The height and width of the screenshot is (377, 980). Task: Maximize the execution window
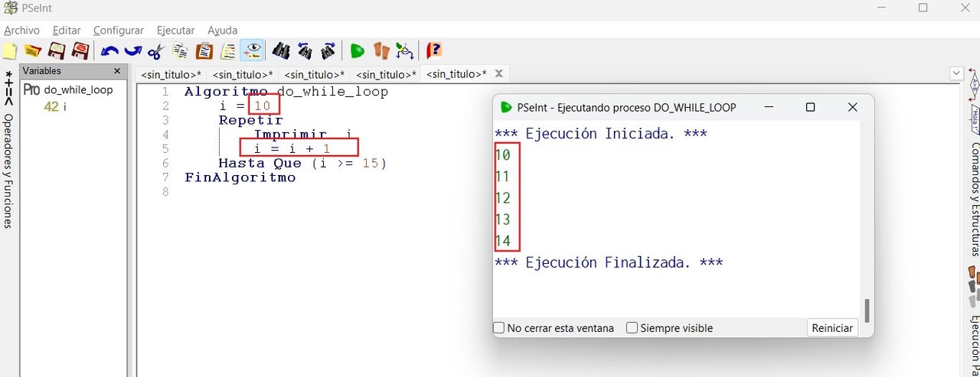tap(810, 107)
